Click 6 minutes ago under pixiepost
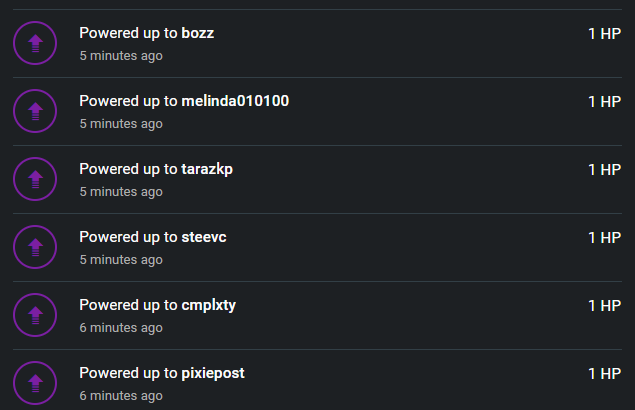 coord(121,396)
